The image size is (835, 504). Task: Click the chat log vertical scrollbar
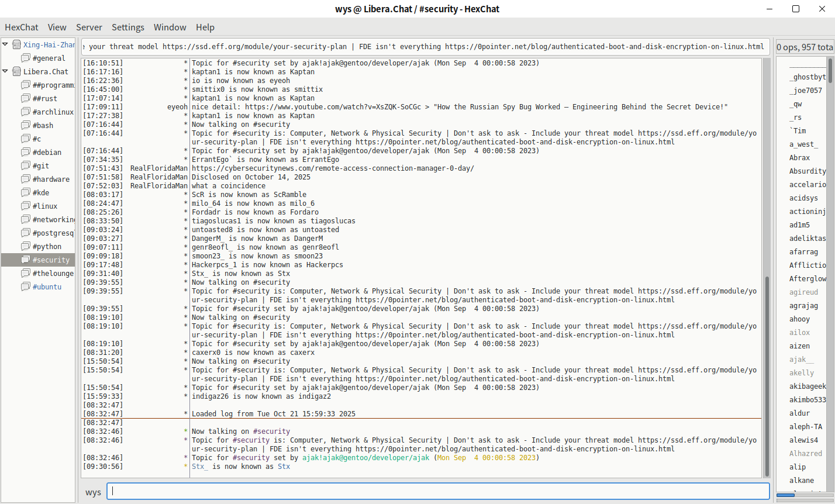point(767,374)
